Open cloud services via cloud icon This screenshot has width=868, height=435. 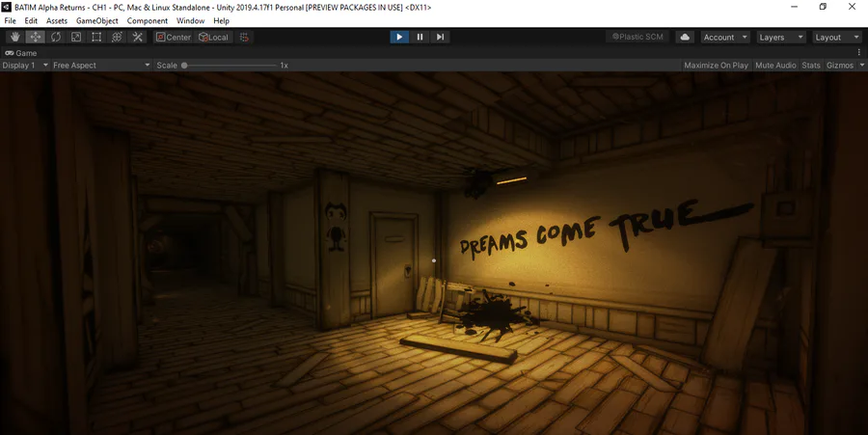[685, 37]
